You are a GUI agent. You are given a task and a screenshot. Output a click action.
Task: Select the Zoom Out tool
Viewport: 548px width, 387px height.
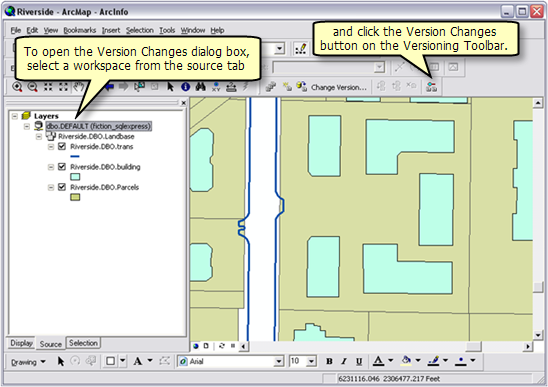(33, 87)
